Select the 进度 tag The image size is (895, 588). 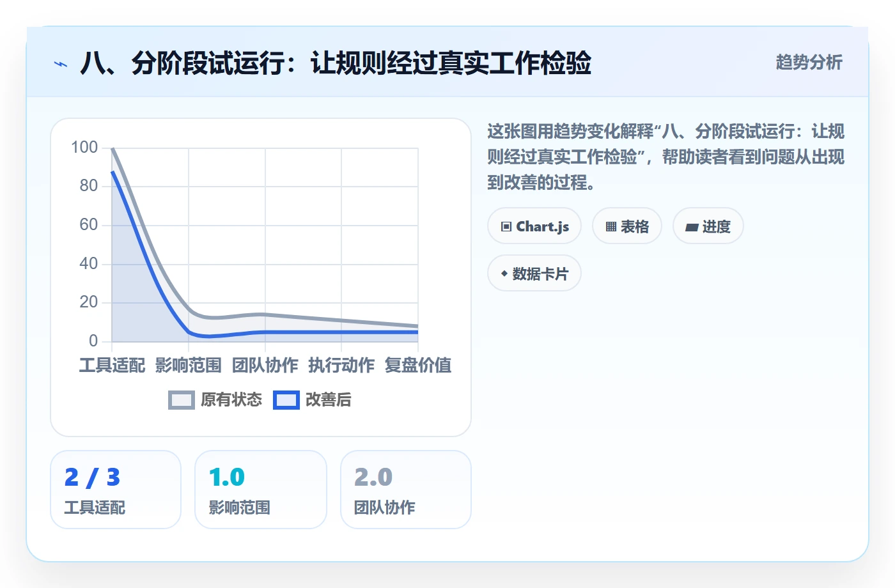click(x=708, y=226)
